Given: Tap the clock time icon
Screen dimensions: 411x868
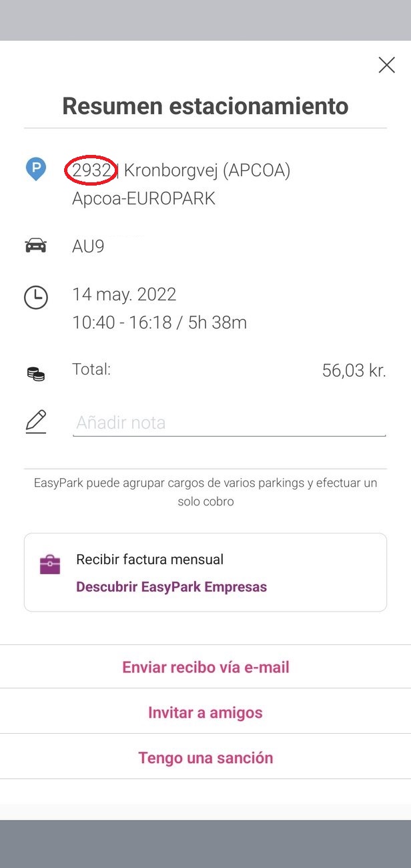Looking at the screenshot, I should coord(36,297).
